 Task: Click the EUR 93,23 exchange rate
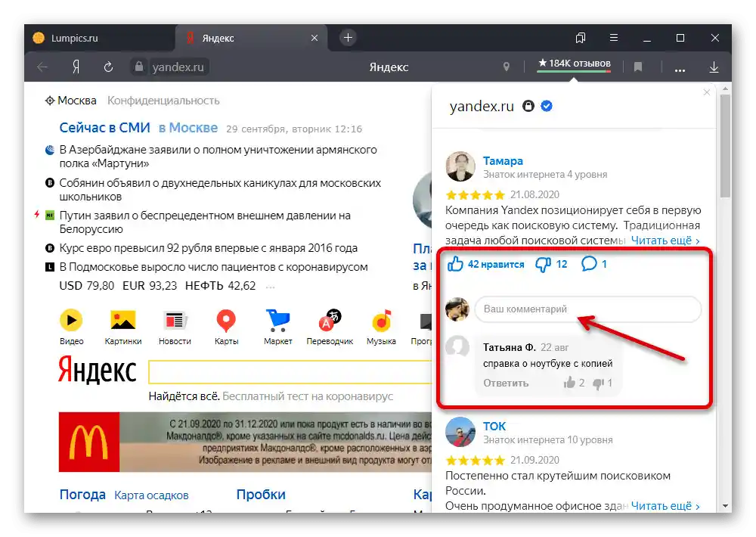coord(150,286)
